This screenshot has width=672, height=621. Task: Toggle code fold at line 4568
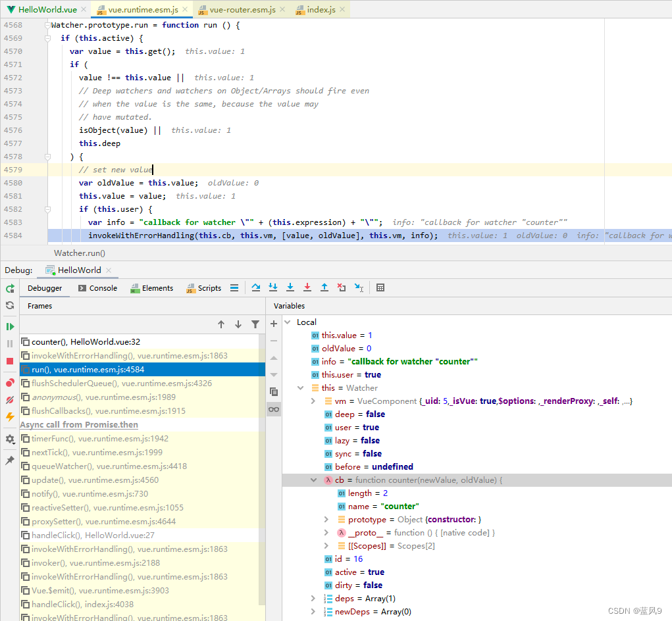[47, 25]
